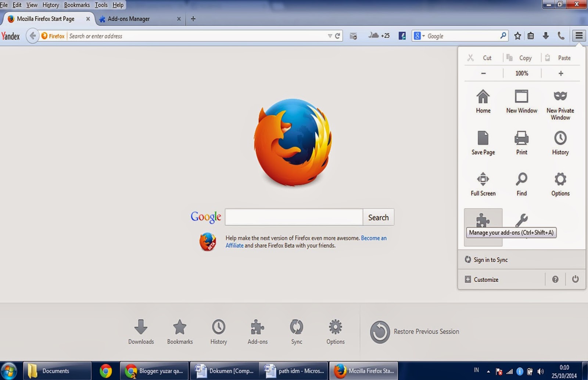Click Restore Previous Session
This screenshot has height=380, width=588.
point(415,332)
